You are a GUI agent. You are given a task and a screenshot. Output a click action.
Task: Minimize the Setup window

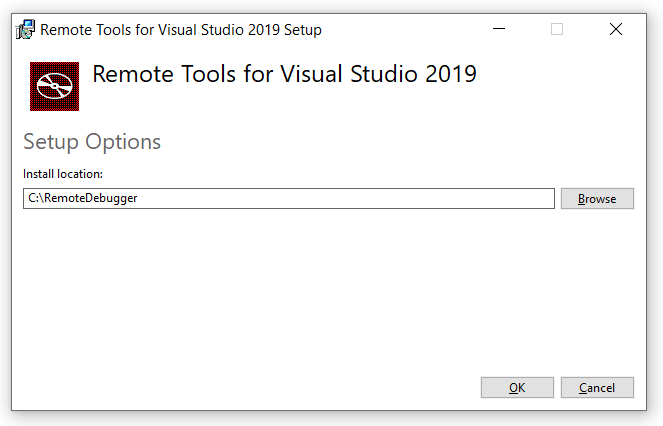pos(499,29)
